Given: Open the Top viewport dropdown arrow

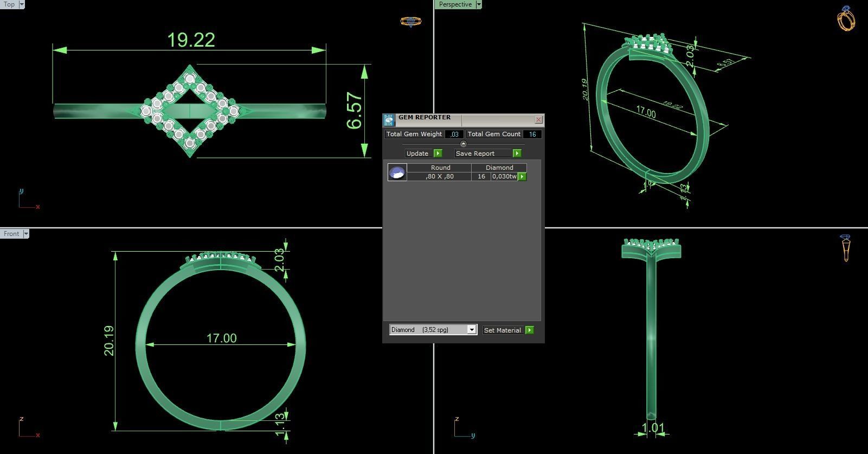Looking at the screenshot, I should (x=22, y=4).
